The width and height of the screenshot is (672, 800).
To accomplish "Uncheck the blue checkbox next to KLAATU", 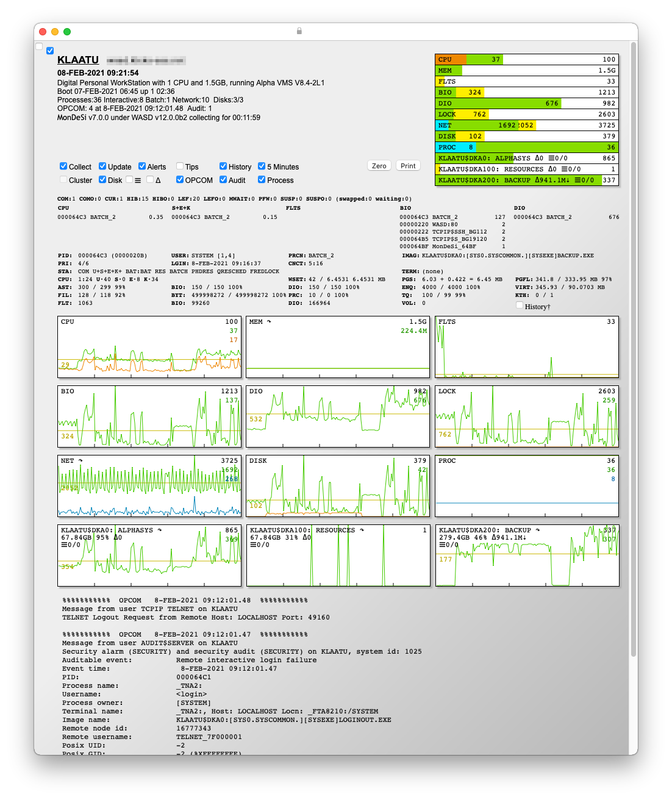I will (50, 51).
